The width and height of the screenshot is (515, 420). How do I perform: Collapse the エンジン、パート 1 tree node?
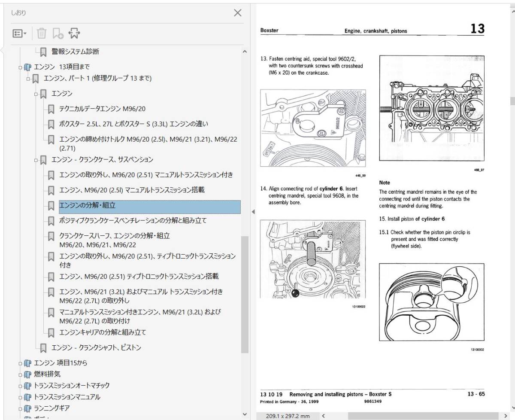coord(28,79)
